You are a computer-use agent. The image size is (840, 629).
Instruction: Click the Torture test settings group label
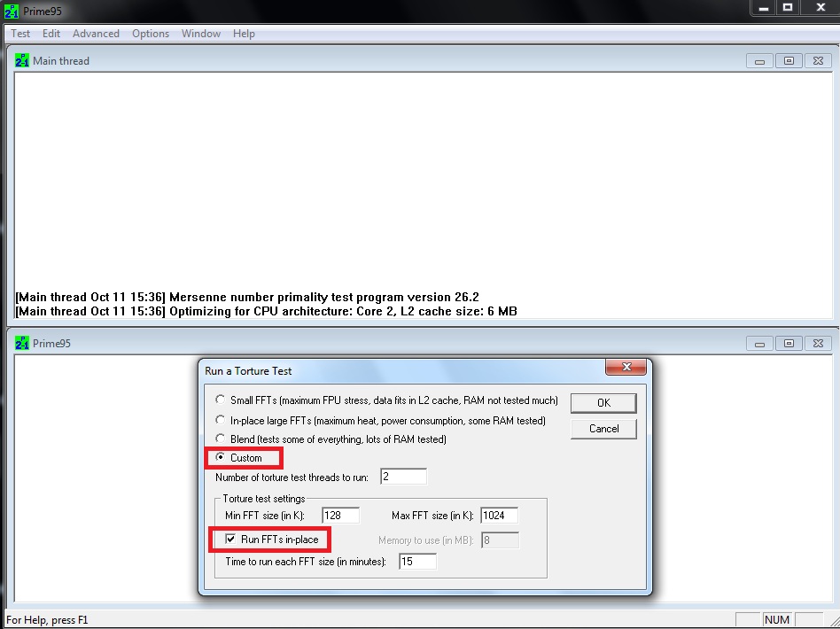point(264,498)
